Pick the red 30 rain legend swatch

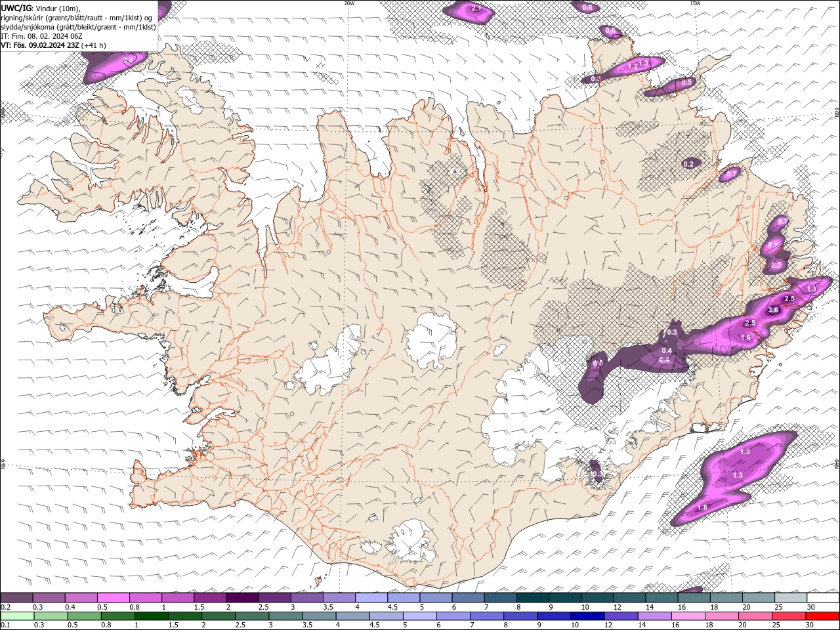coord(823,616)
